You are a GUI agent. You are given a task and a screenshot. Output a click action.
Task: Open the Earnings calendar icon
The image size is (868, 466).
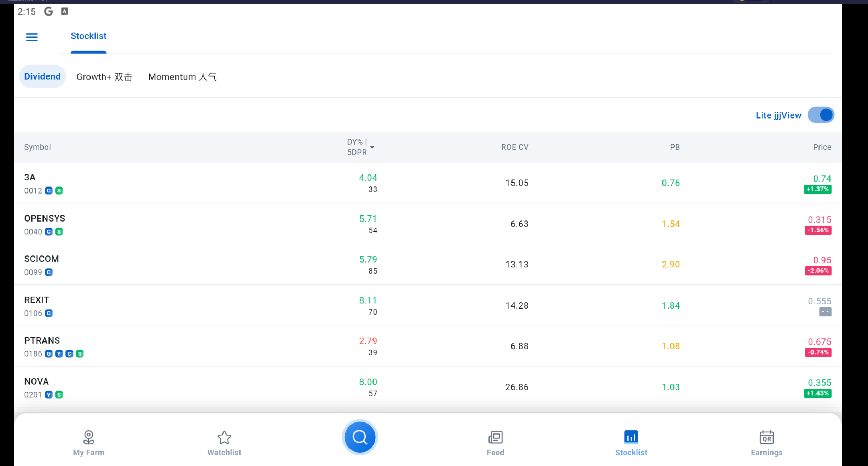[x=766, y=437]
